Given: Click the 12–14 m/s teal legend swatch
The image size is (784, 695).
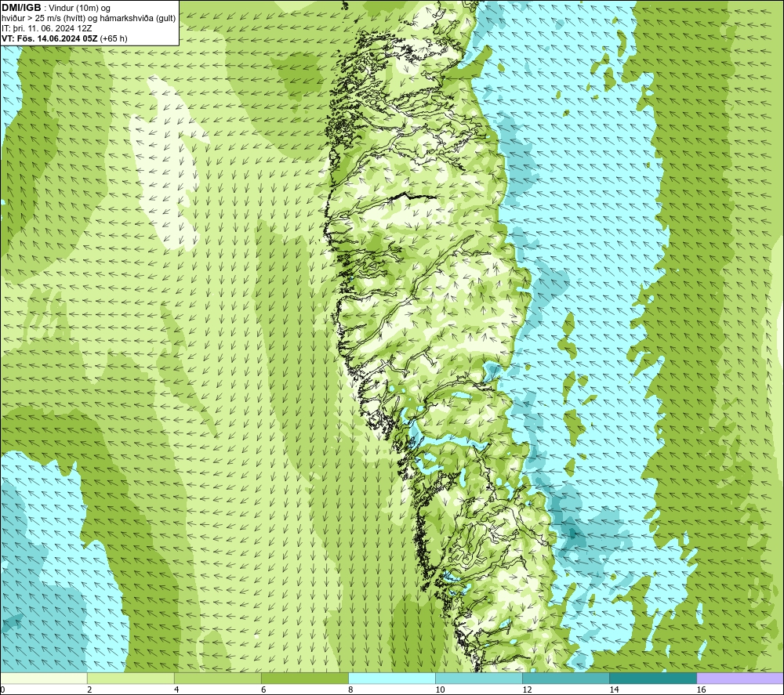Looking at the screenshot, I should [565, 678].
